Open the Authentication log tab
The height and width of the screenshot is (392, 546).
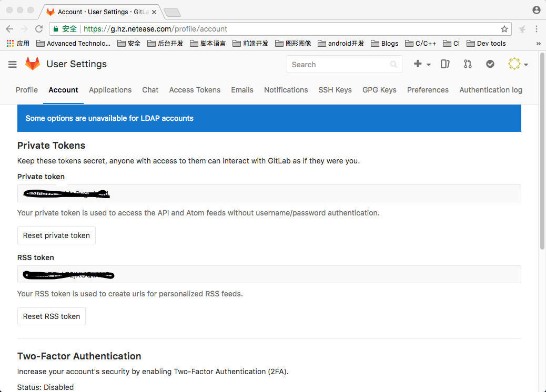[491, 90]
